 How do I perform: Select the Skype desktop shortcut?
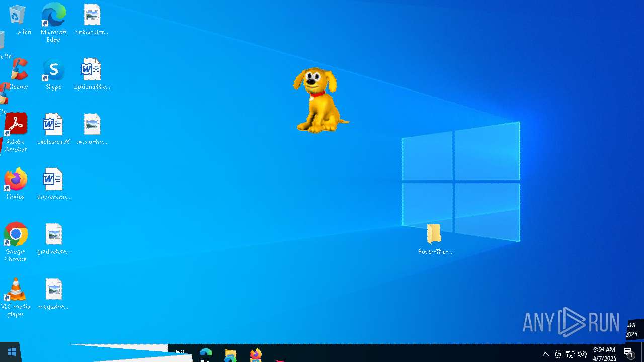coord(53,74)
